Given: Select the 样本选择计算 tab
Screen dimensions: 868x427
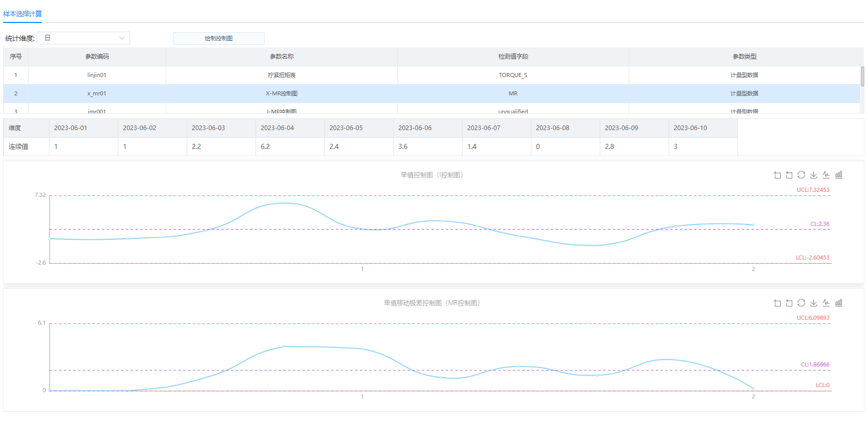Looking at the screenshot, I should [22, 14].
